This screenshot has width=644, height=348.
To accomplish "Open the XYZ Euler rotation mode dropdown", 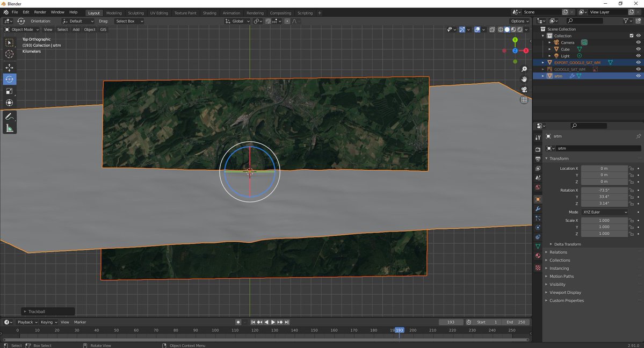I will pos(604,212).
